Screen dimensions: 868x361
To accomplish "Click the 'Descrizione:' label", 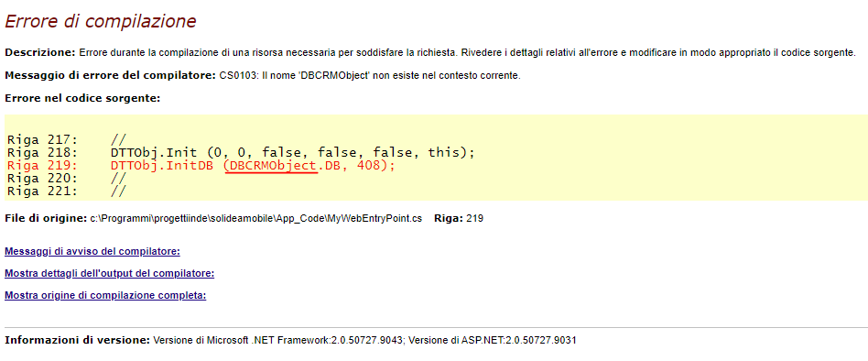I will click(39, 53).
